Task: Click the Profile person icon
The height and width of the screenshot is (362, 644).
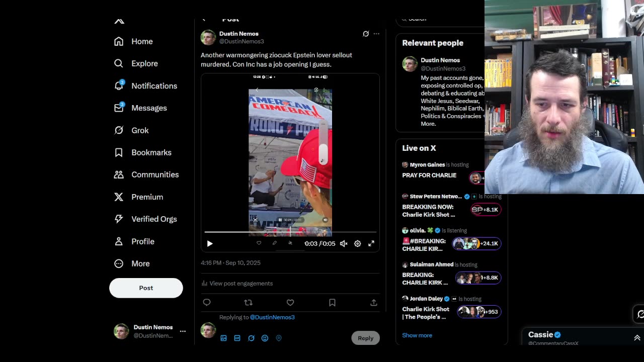Action: pyautogui.click(x=119, y=241)
